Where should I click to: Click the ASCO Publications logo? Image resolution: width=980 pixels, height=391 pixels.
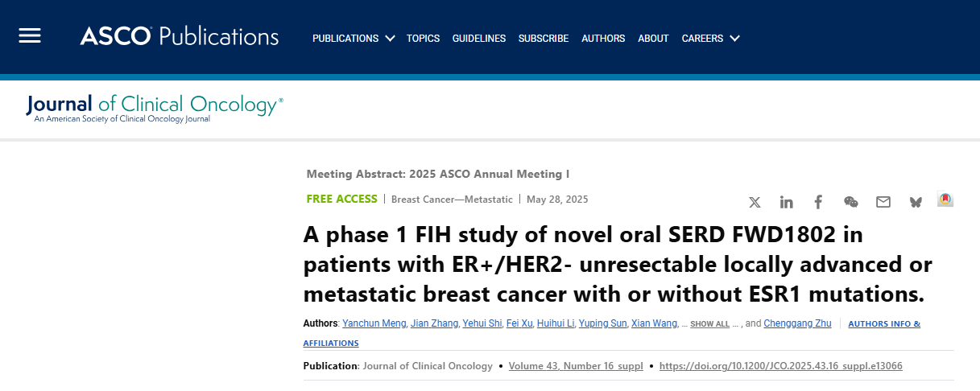pyautogui.click(x=179, y=37)
